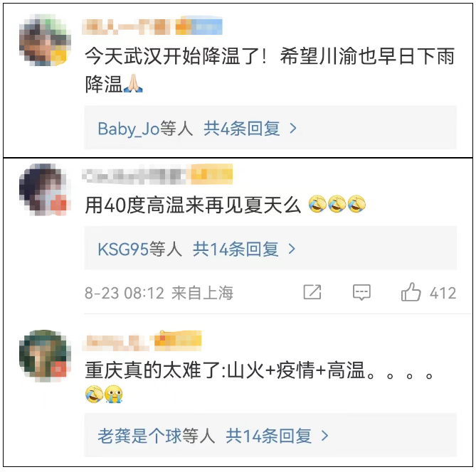This screenshot has width=476, height=472.
Task: Click the 8-23 08:12 来自上海 timestamp
Action: pos(159,293)
